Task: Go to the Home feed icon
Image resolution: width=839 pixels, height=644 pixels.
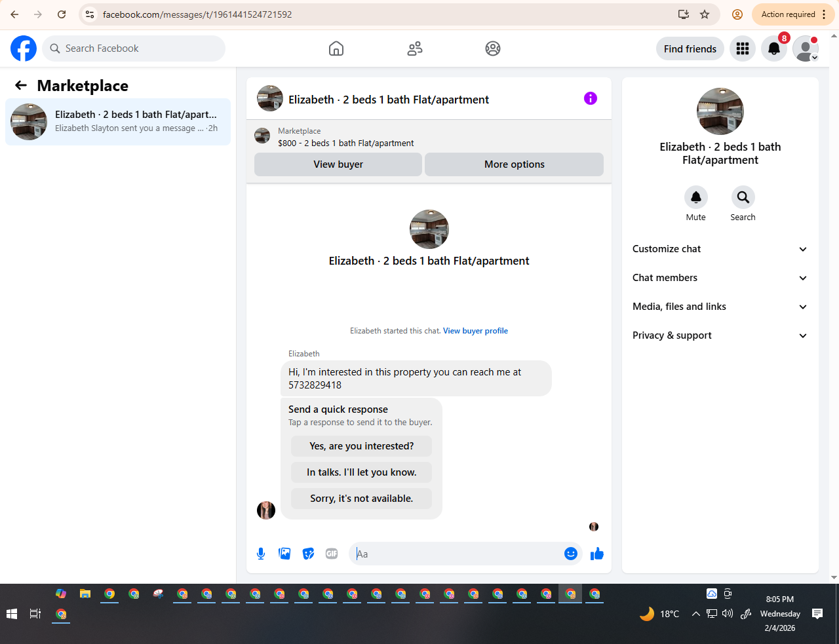Action: [336, 48]
